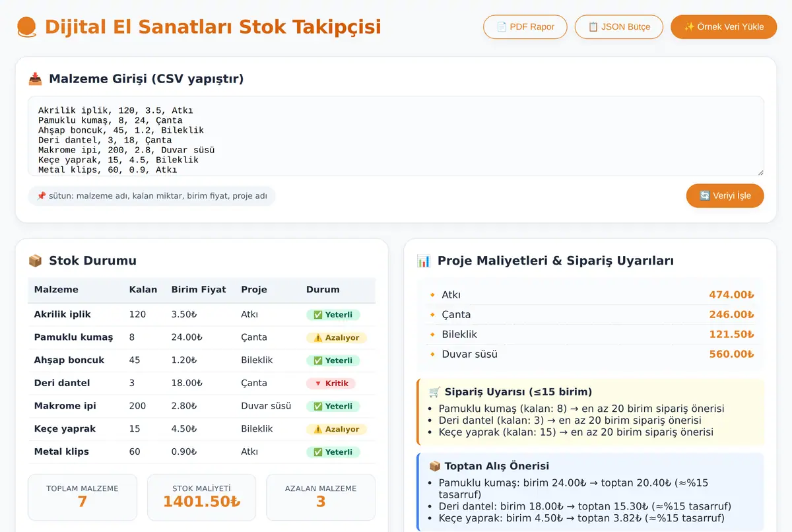This screenshot has width=792, height=532.
Task: Select the Keçe yaprak row name
Action: [x=65, y=429]
